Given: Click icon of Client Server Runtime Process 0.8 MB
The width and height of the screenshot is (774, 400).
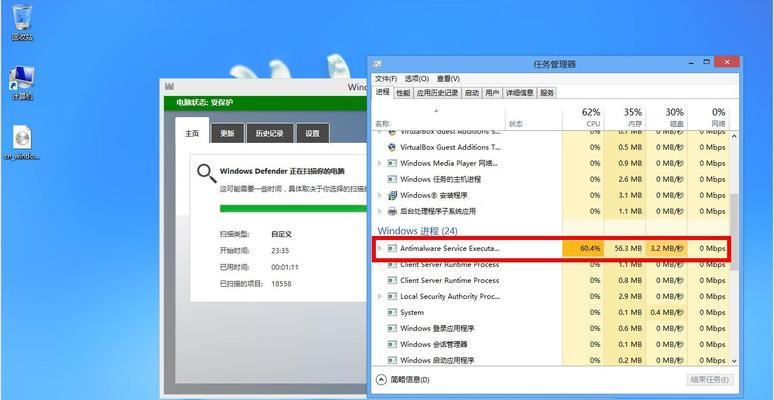Looking at the screenshot, I should pyautogui.click(x=392, y=280).
